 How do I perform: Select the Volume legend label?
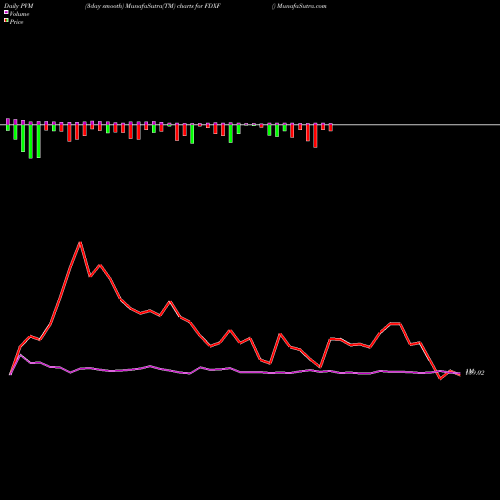(19, 14)
